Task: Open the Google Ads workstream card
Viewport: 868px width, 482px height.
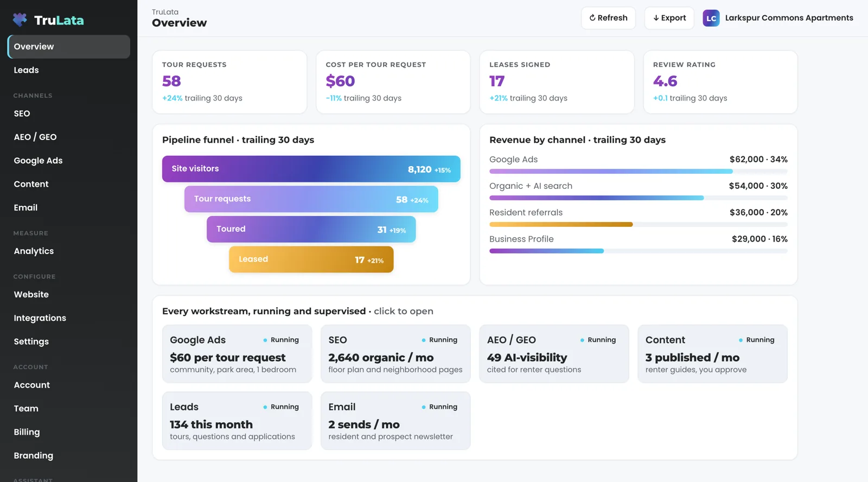Action: point(237,354)
